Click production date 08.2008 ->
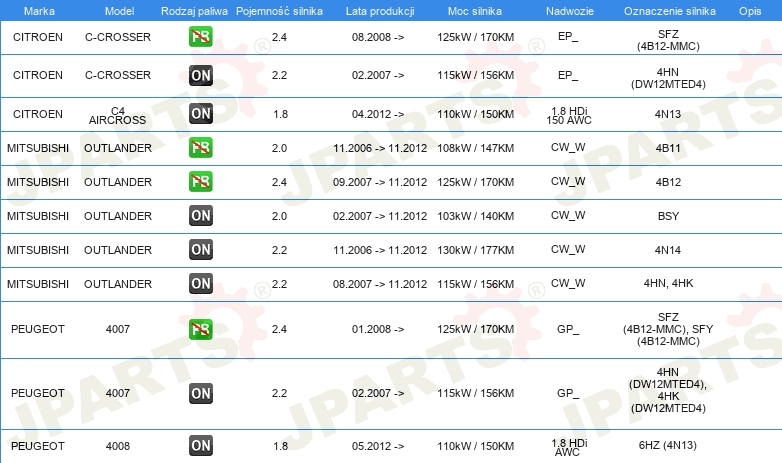Image resolution: width=782 pixels, height=463 pixels. pos(378,37)
